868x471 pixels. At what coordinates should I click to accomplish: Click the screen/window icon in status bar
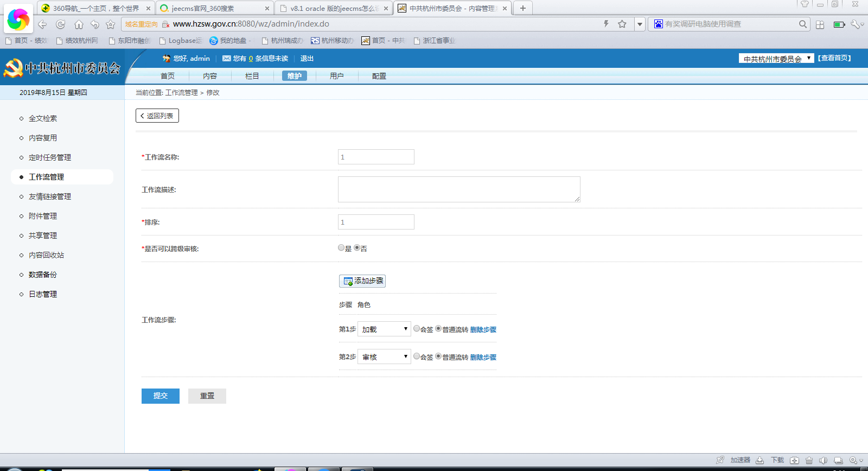point(838,460)
